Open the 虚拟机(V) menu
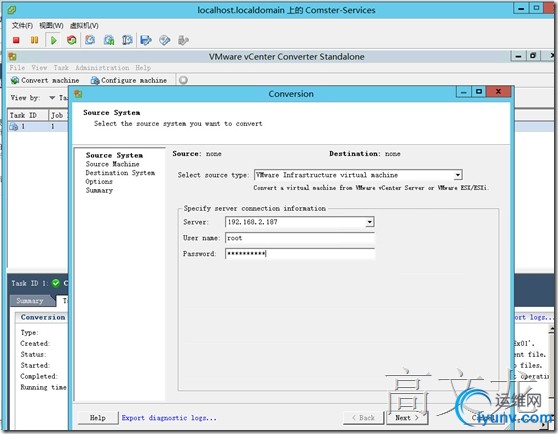 pos(84,26)
